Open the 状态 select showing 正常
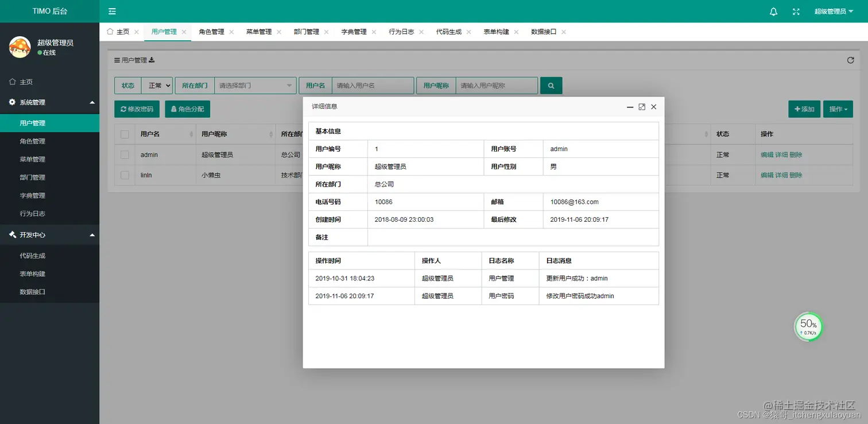This screenshot has width=868, height=424. [157, 86]
